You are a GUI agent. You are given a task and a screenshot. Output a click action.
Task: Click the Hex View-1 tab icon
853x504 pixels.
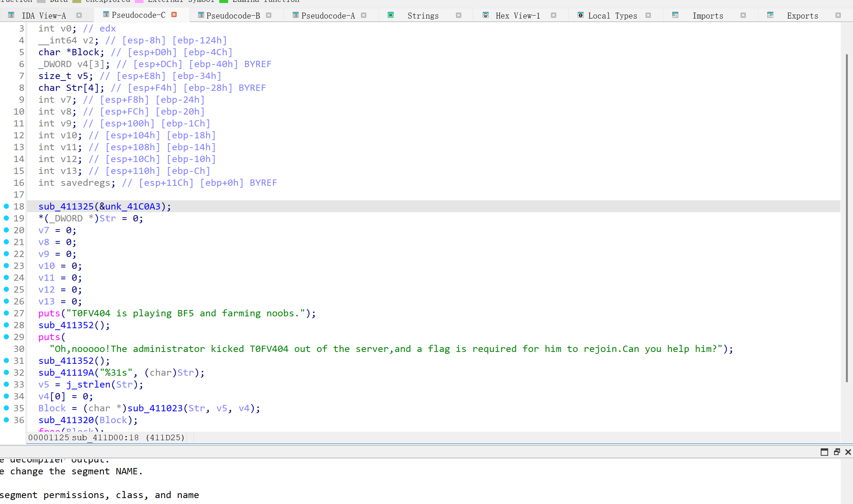click(485, 15)
